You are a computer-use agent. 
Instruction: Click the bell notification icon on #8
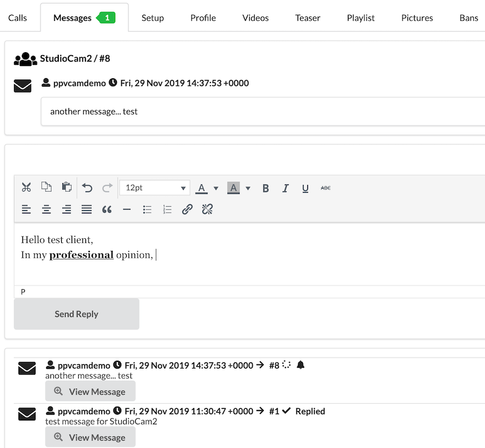pos(300,365)
